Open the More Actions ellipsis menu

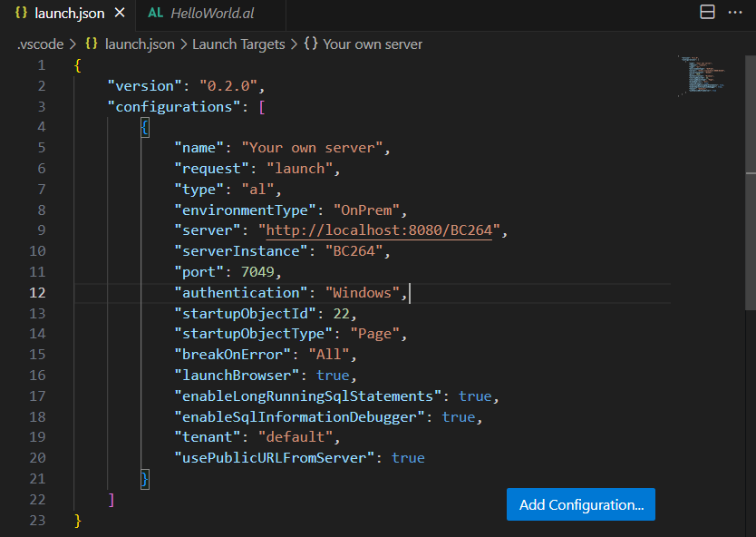735,13
